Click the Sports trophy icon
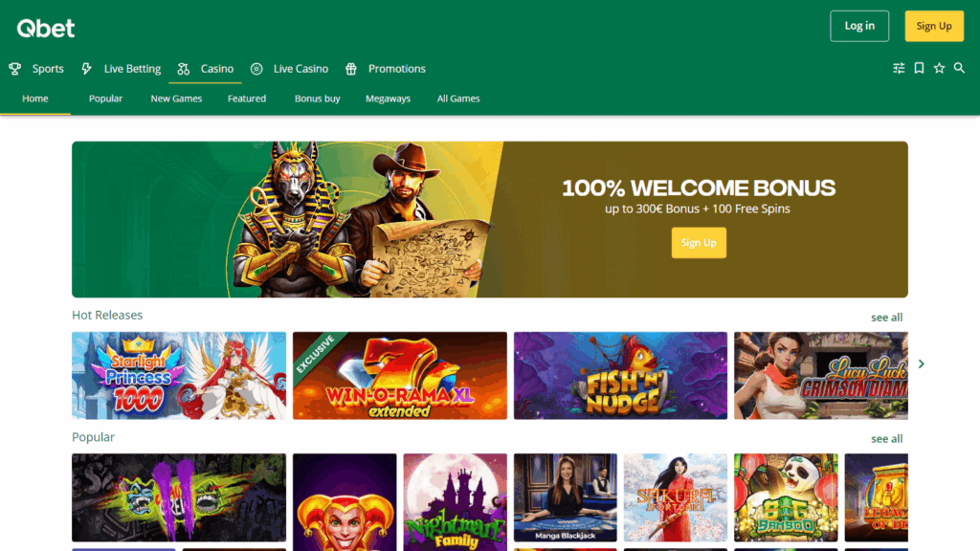Screen dimensions: 980x551 point(15,69)
